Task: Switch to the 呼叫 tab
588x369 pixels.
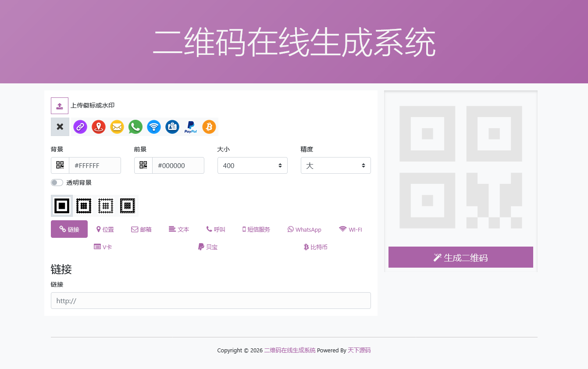Action: (216, 229)
